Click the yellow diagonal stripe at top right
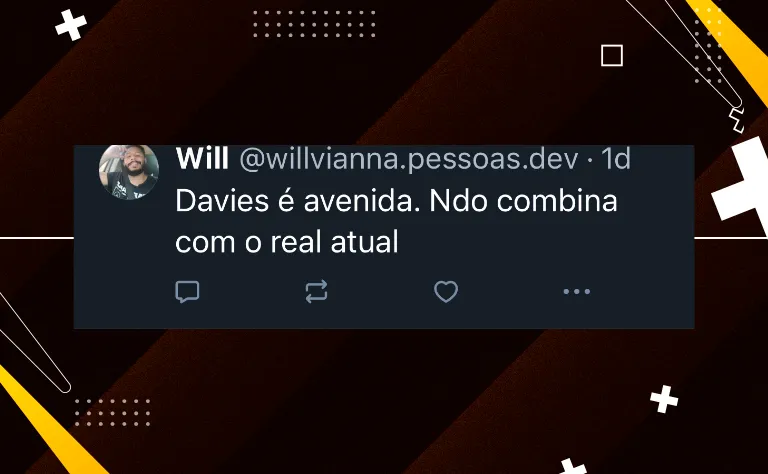This screenshot has height=474, width=768. [x=730, y=47]
